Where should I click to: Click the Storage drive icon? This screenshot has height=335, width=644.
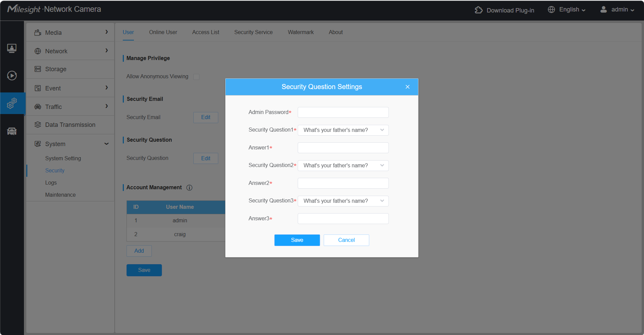point(38,69)
